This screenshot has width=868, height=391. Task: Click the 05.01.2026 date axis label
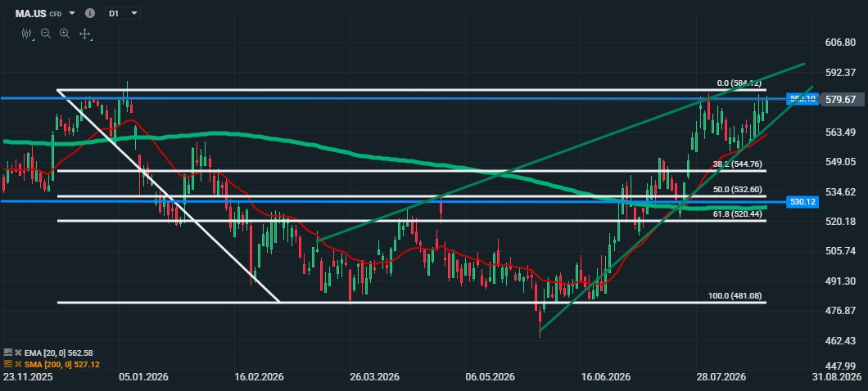click(x=142, y=377)
